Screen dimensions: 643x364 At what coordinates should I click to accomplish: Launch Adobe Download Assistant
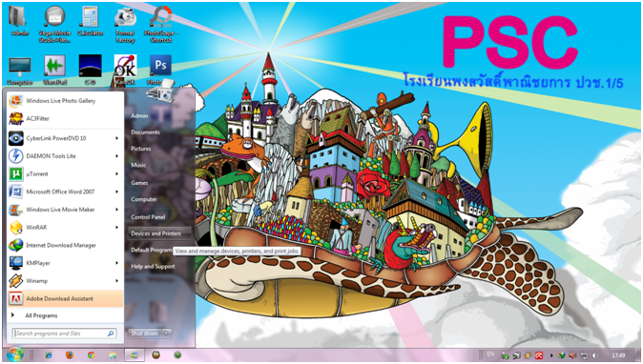coord(66,298)
